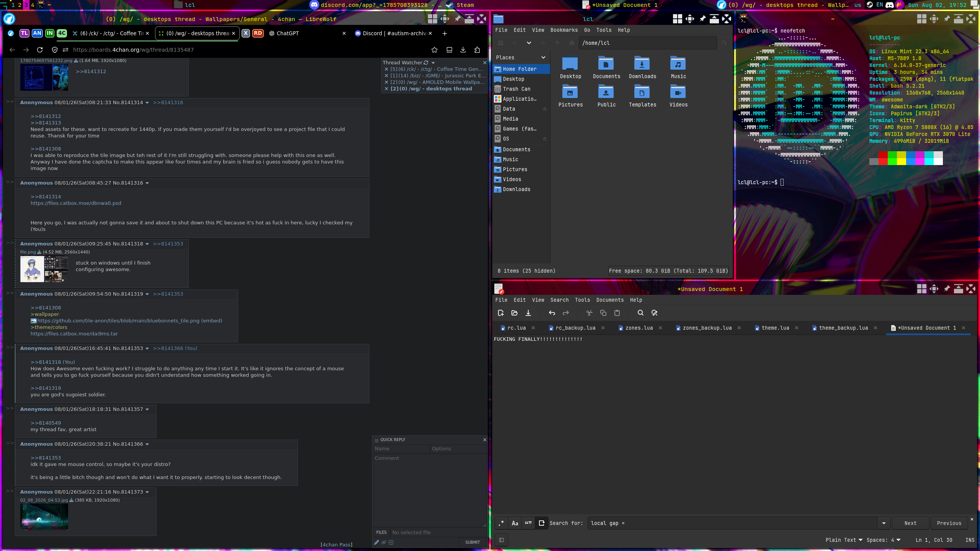This screenshot has width=980, height=551.
Task: Open the github bluebonnets_tile.png link
Action: [118, 321]
